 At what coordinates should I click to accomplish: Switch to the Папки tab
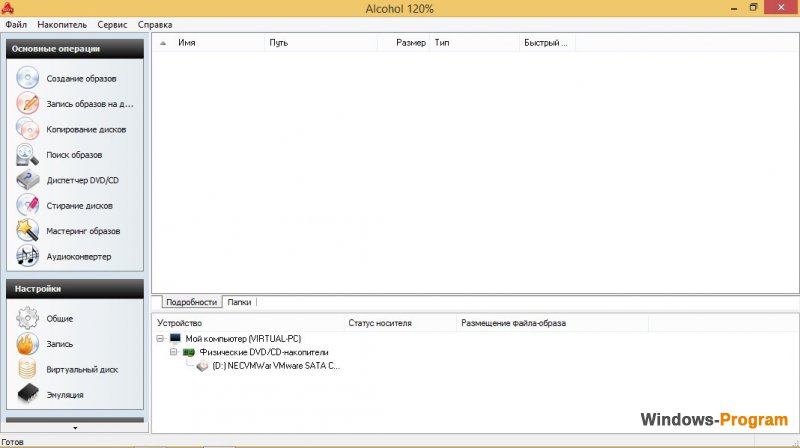click(x=239, y=302)
